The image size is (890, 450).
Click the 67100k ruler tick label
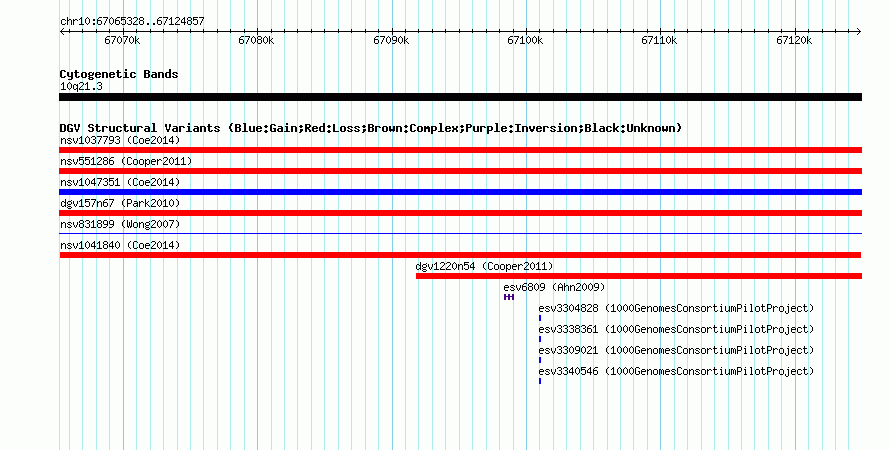coord(525,40)
